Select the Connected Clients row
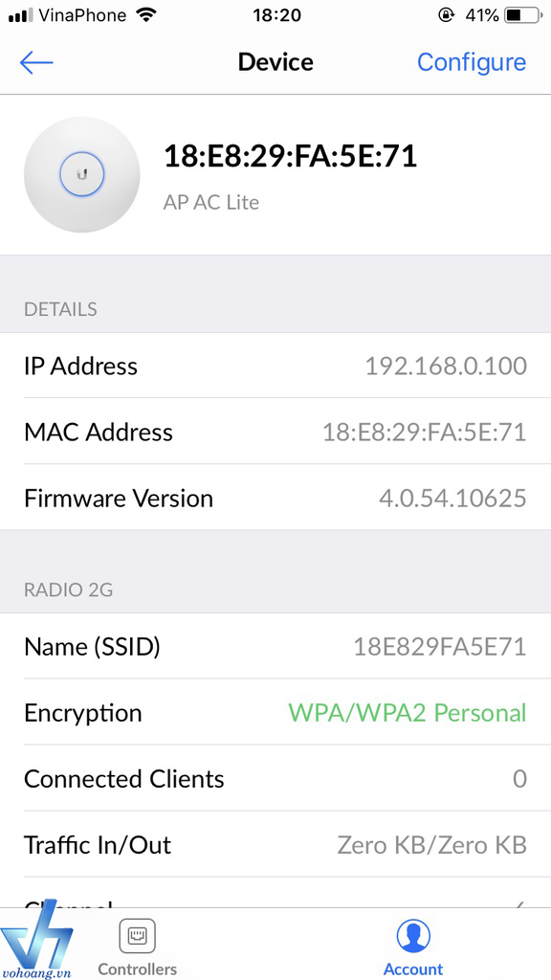 click(x=275, y=779)
